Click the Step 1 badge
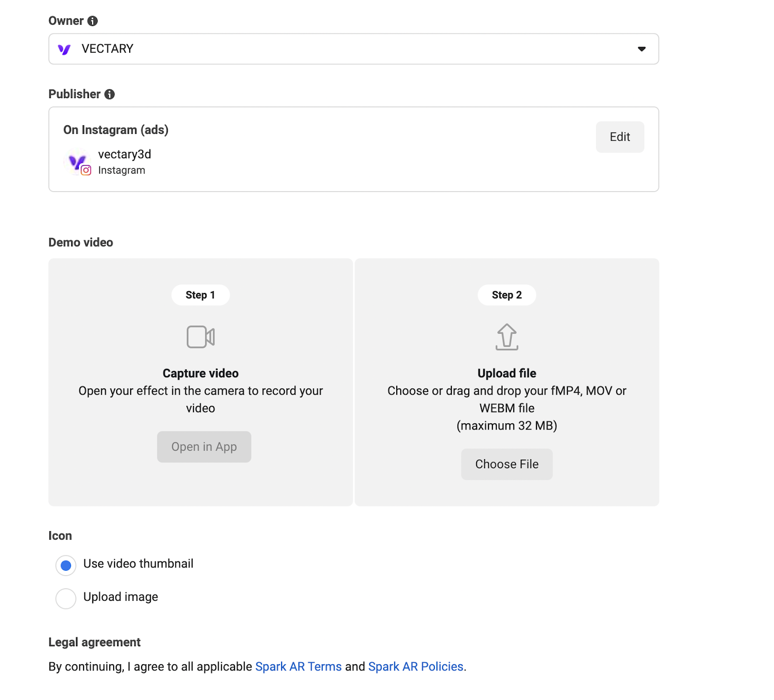 (x=200, y=295)
